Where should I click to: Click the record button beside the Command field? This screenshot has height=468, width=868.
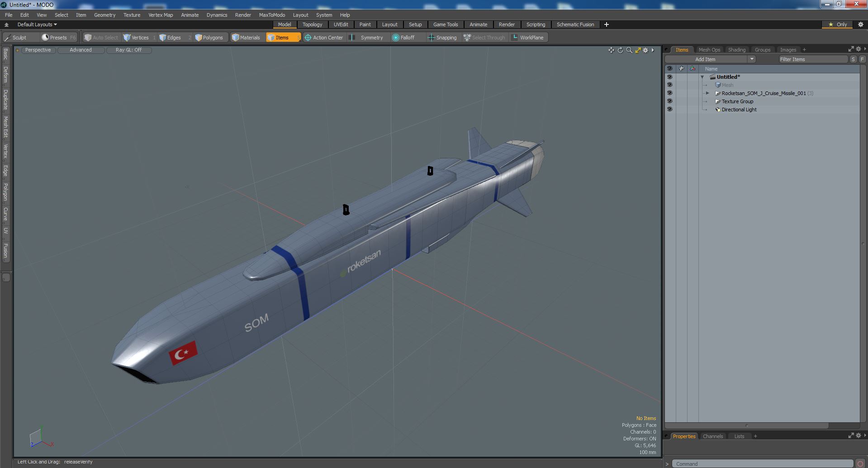861,463
